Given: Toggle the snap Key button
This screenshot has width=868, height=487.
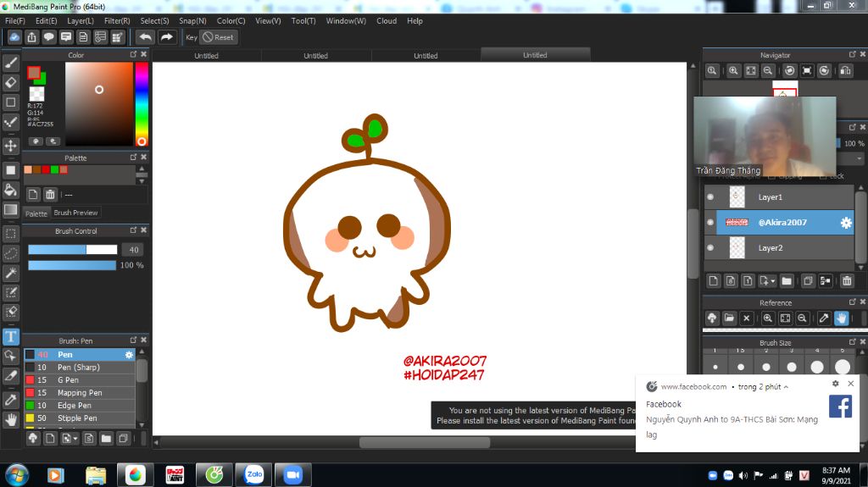Looking at the screenshot, I should point(192,37).
